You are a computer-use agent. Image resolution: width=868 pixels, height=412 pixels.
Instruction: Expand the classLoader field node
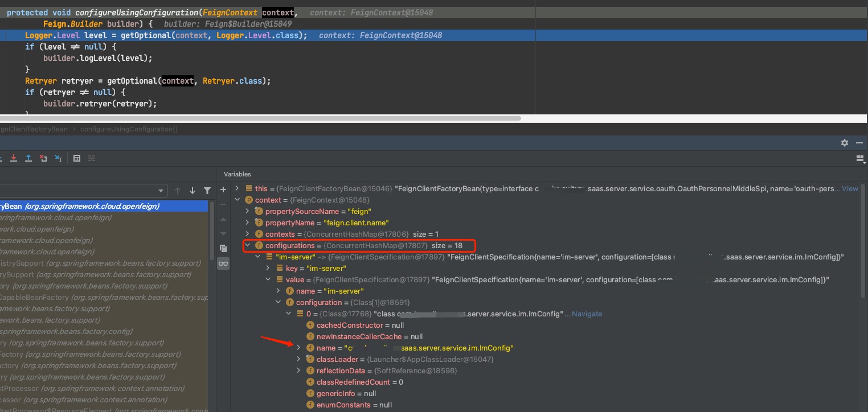coord(298,359)
